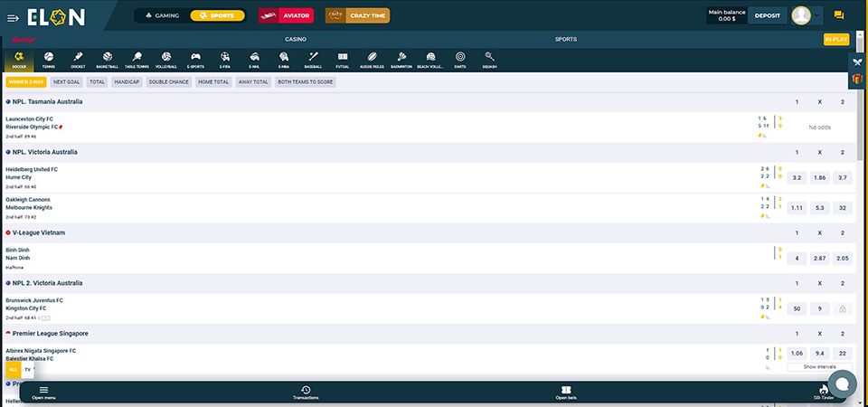Select the Home Total market tab
The image size is (868, 407).
213,82
